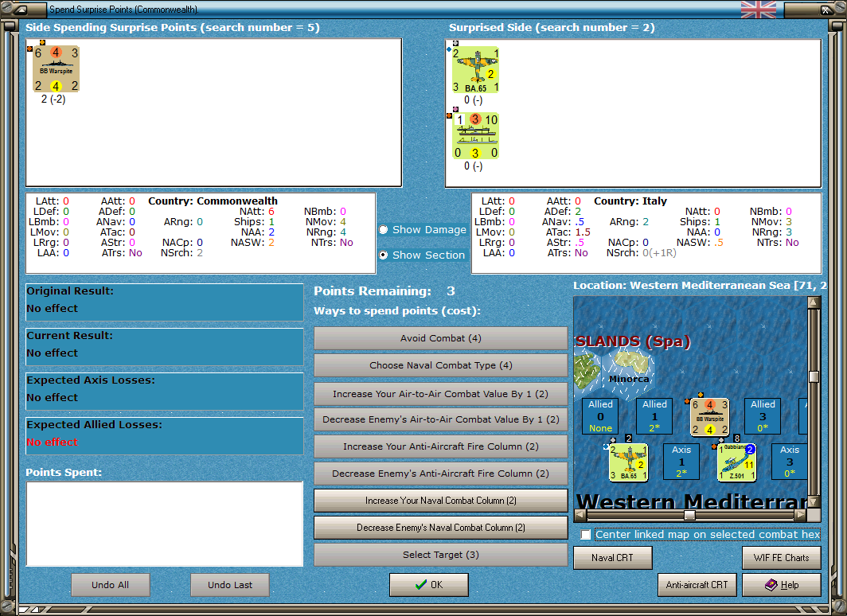Click the BA.65 aircraft counter on the map
847x616 pixels.
(628, 462)
